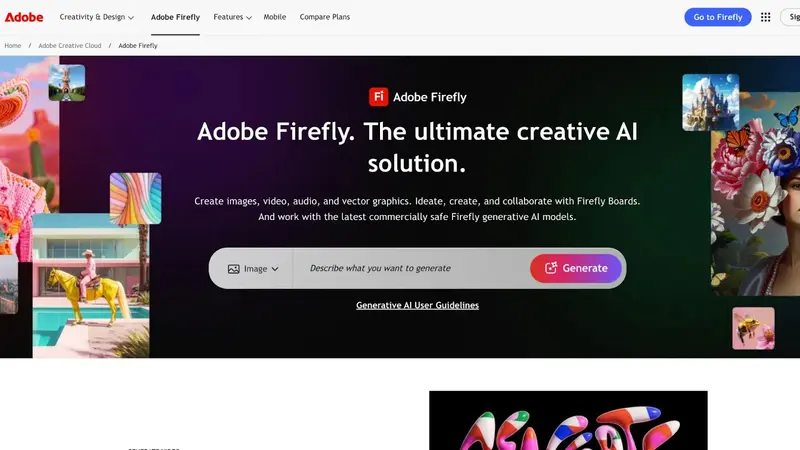Open the Image type dropdown

click(253, 269)
